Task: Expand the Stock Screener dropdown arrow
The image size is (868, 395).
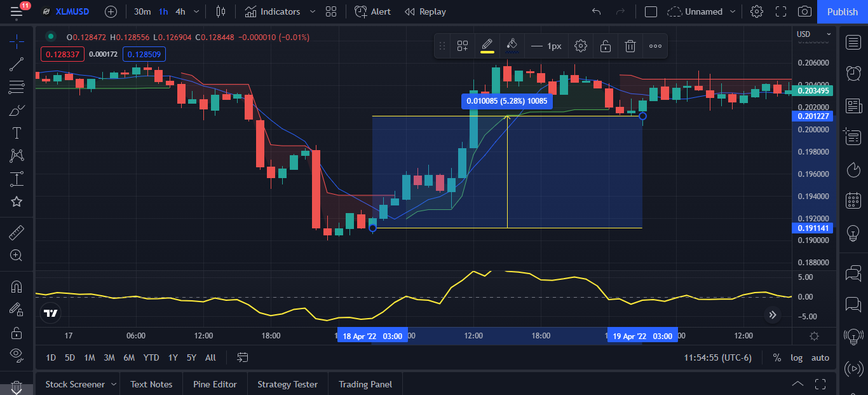Action: (x=114, y=384)
